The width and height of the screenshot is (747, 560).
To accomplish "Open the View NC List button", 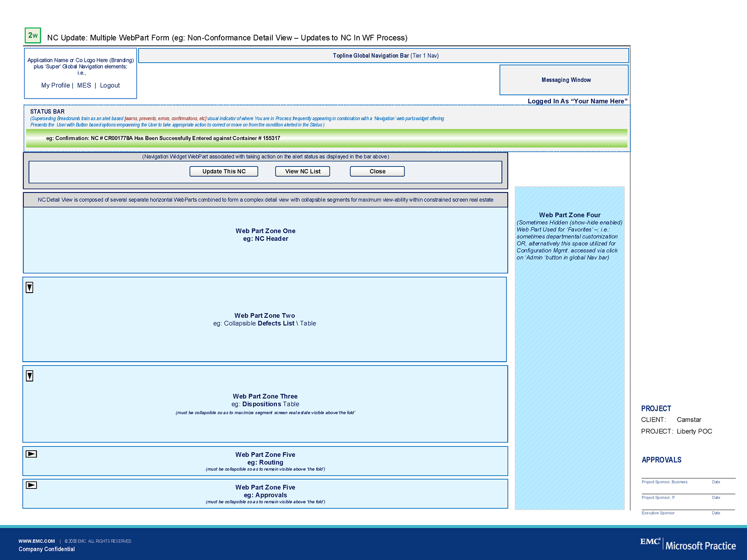I will (302, 171).
